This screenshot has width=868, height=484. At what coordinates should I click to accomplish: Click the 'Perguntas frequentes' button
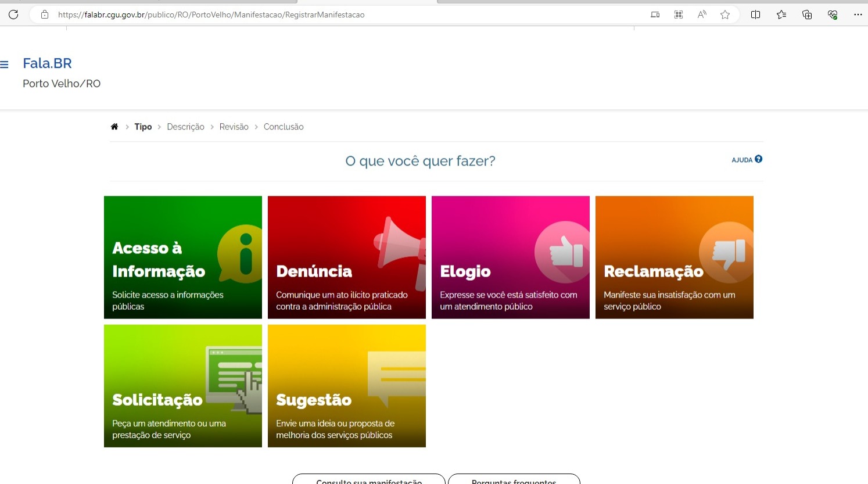point(514,479)
